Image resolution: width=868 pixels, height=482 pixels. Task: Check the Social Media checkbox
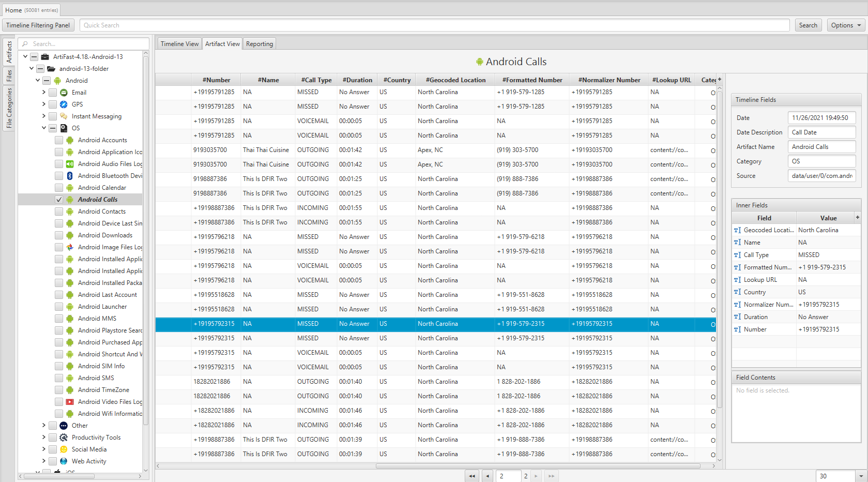[53, 449]
